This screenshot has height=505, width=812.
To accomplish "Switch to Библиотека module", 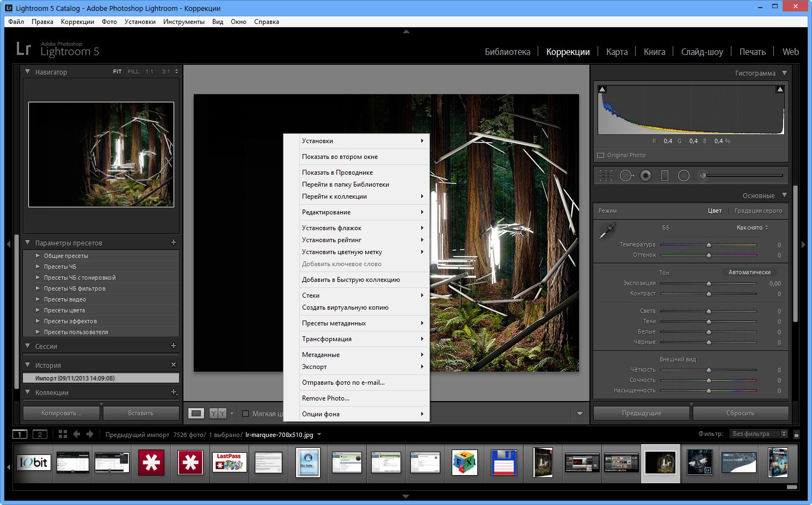I will 507,52.
